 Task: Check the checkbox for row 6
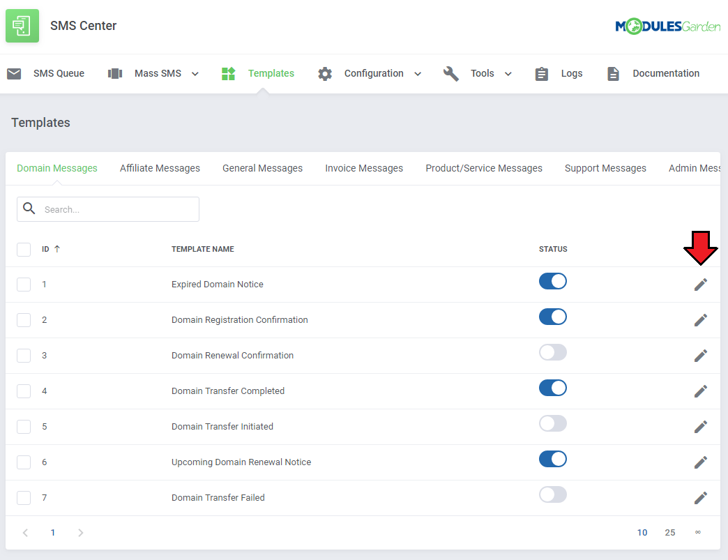[24, 462]
